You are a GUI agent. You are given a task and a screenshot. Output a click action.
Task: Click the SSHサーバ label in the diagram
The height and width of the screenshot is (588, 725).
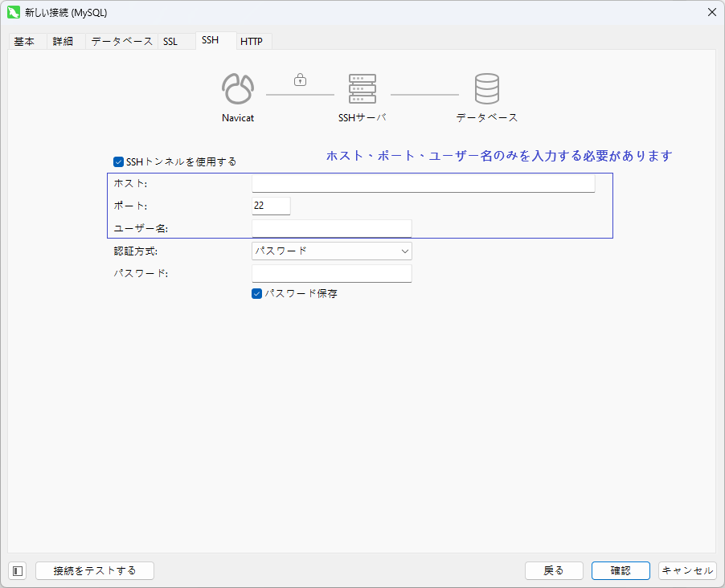click(362, 118)
